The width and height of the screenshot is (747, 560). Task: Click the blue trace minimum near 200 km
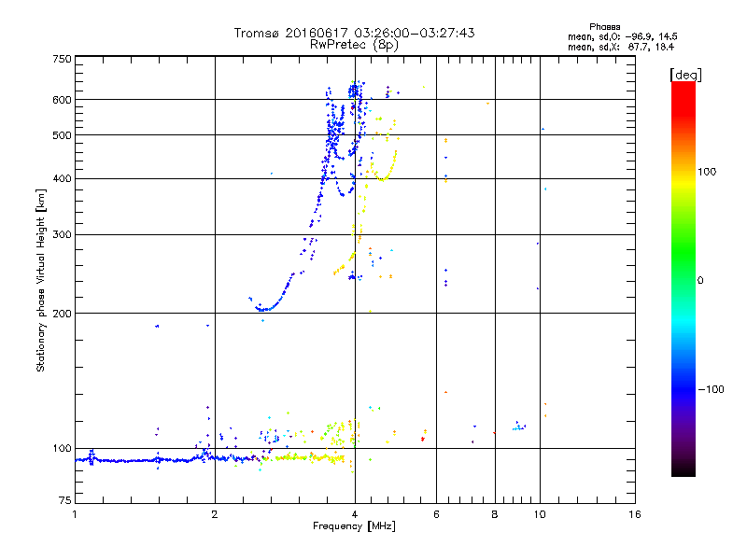[x=263, y=310]
